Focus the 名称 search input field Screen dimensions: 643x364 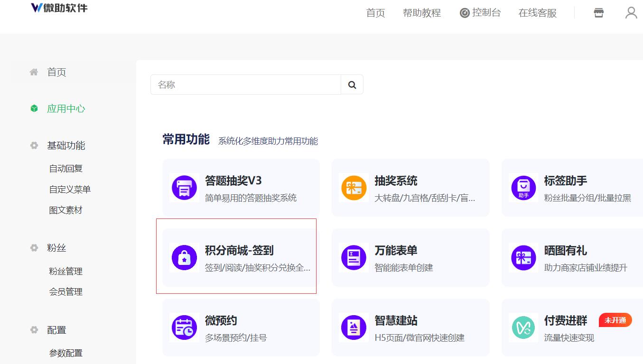click(x=246, y=85)
